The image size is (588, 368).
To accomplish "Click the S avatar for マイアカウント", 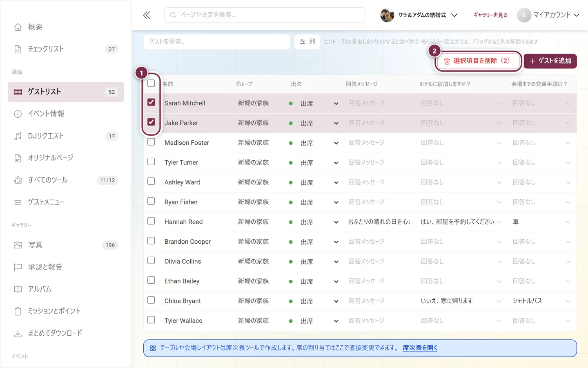I will pyautogui.click(x=524, y=15).
